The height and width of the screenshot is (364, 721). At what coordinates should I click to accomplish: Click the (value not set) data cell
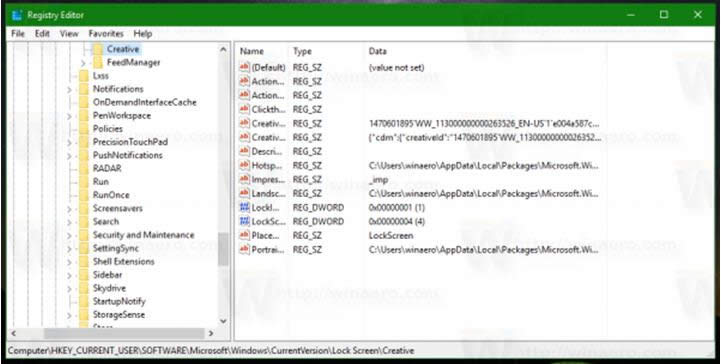click(396, 68)
